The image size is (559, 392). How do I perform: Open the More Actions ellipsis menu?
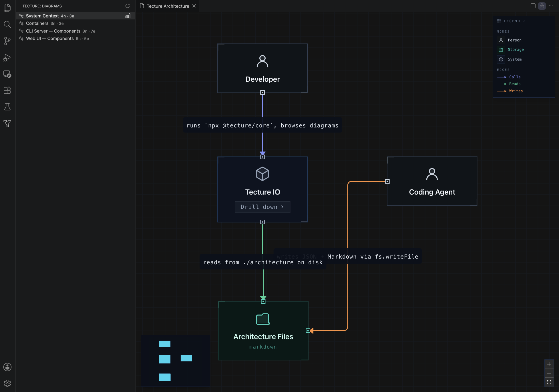[551, 6]
